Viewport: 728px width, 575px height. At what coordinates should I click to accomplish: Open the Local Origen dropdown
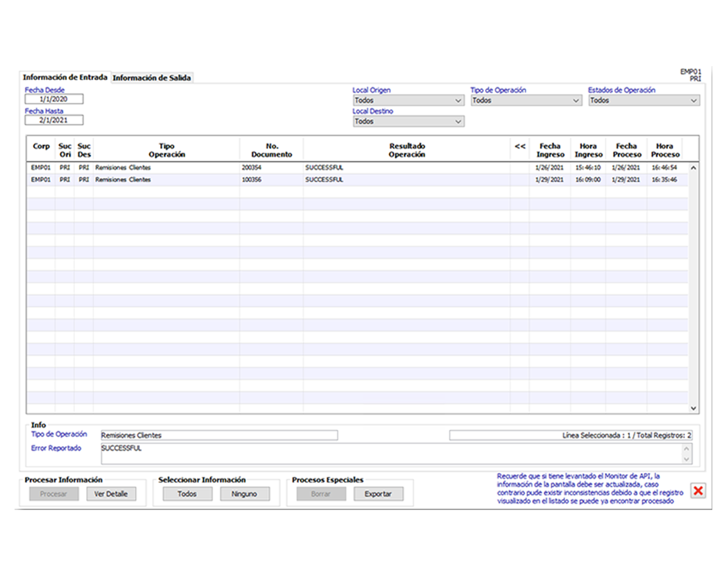408,101
